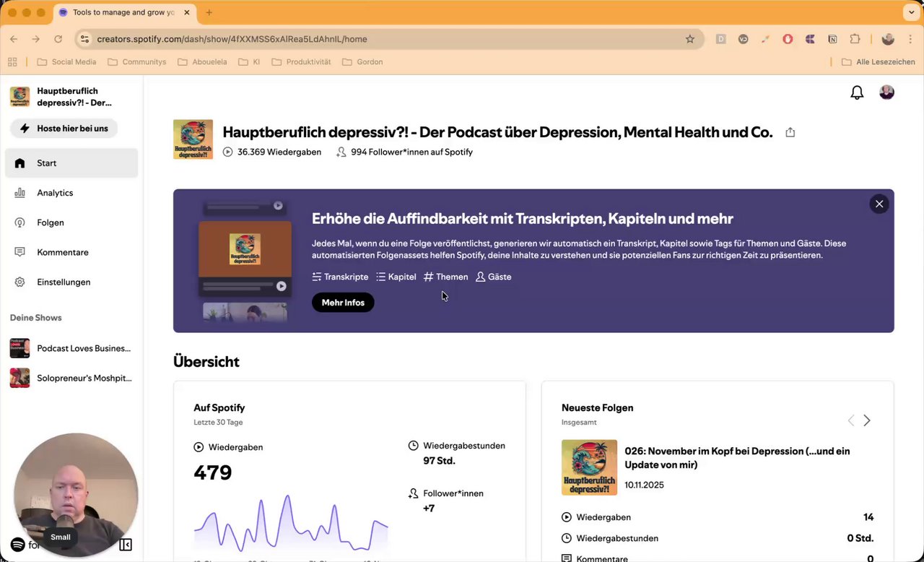924x562 pixels.
Task: Reload the page
Action: point(58,39)
